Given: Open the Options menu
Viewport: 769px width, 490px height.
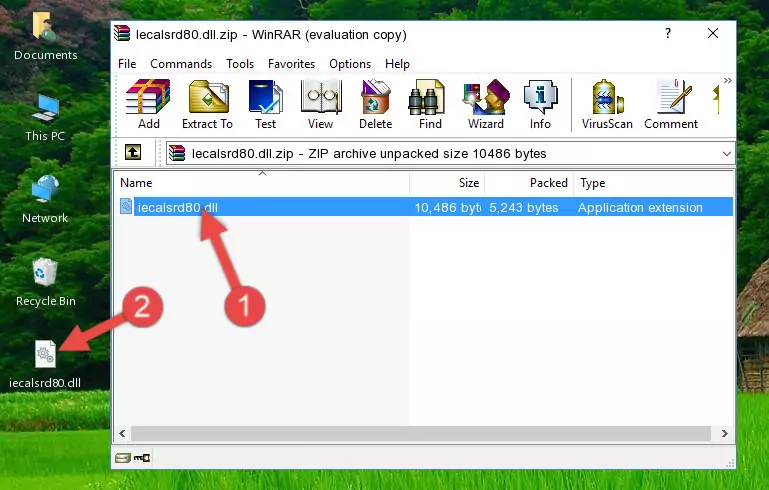Looking at the screenshot, I should [350, 64].
